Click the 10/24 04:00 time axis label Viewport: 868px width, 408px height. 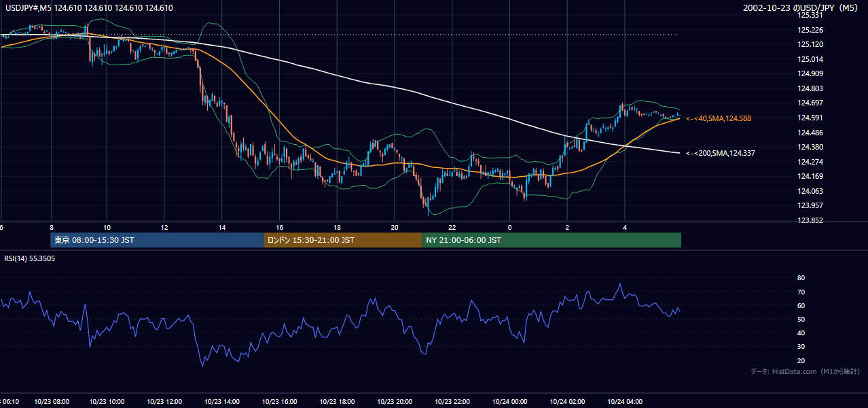624,402
